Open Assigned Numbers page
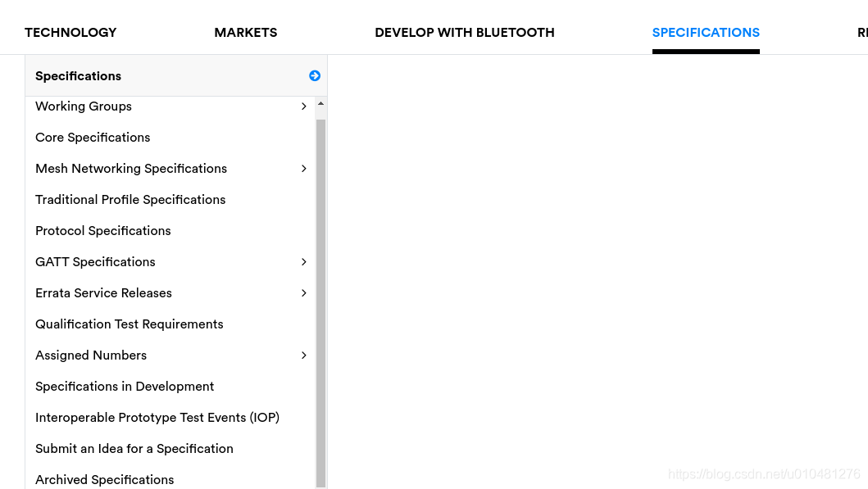The width and height of the screenshot is (868, 489). [91, 355]
